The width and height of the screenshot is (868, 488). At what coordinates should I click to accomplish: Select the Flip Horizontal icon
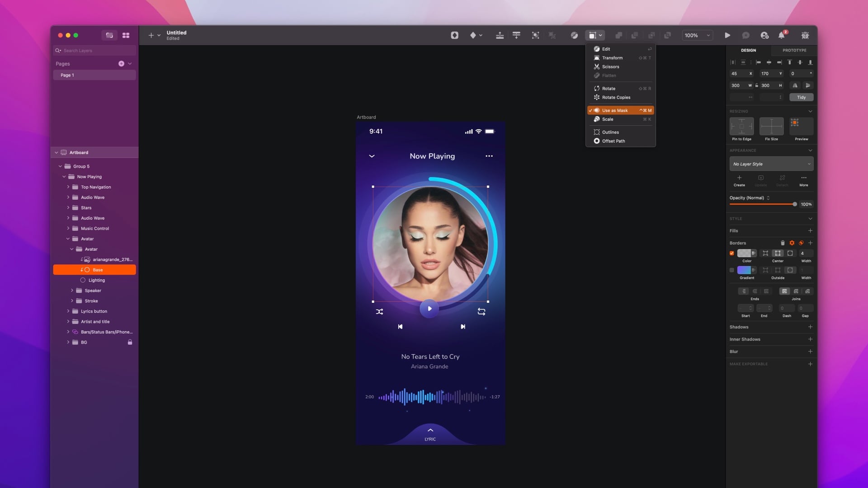click(x=795, y=85)
